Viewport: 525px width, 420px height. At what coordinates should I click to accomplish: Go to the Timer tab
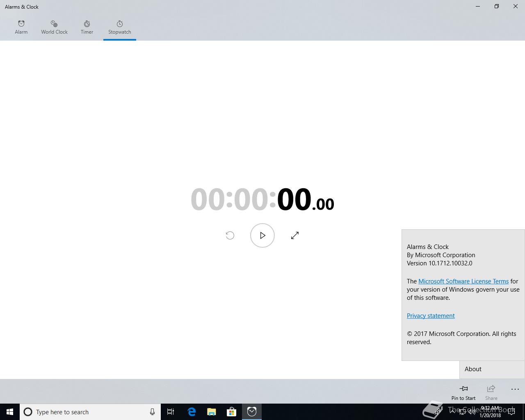[87, 27]
